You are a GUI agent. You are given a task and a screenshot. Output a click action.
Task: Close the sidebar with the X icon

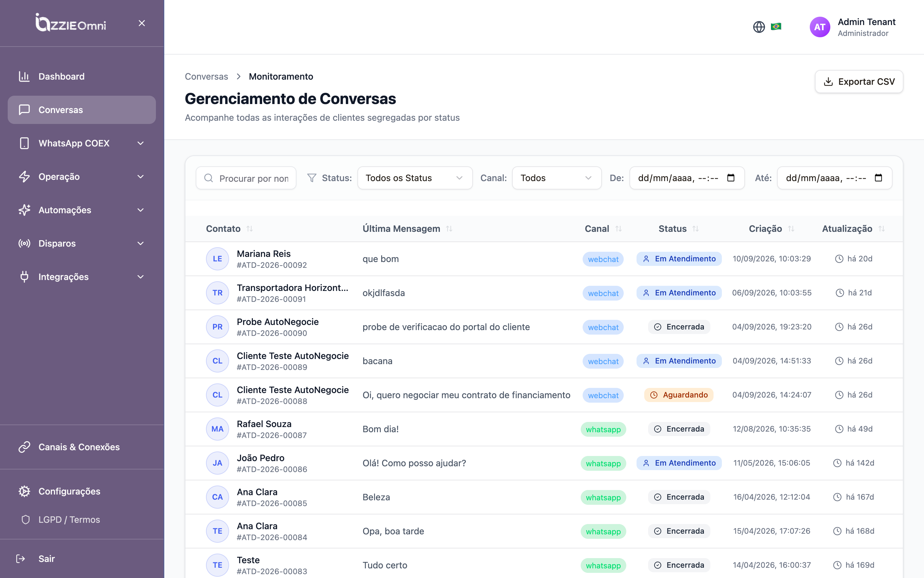[142, 23]
